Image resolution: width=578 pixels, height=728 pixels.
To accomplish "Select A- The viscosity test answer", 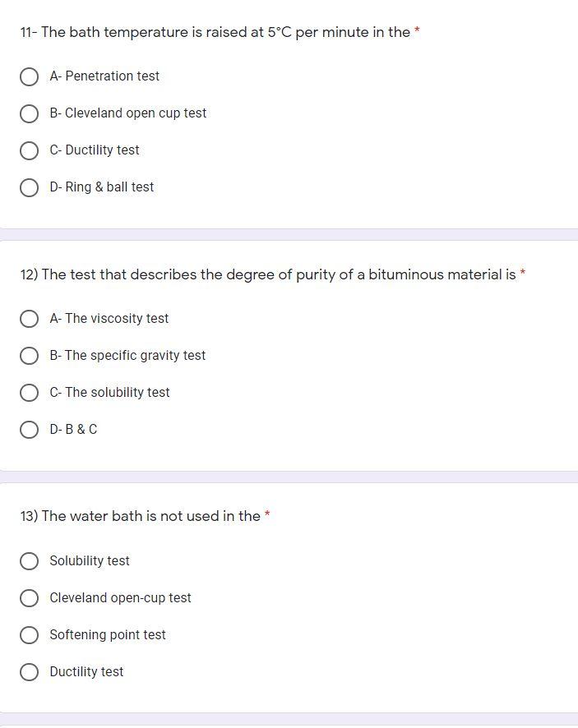I will coord(29,319).
